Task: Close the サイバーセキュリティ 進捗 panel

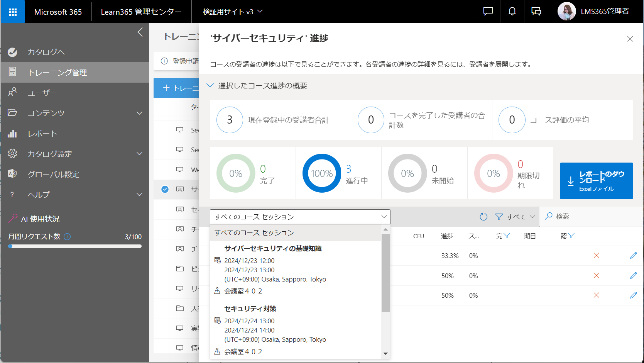Action: 630,39
